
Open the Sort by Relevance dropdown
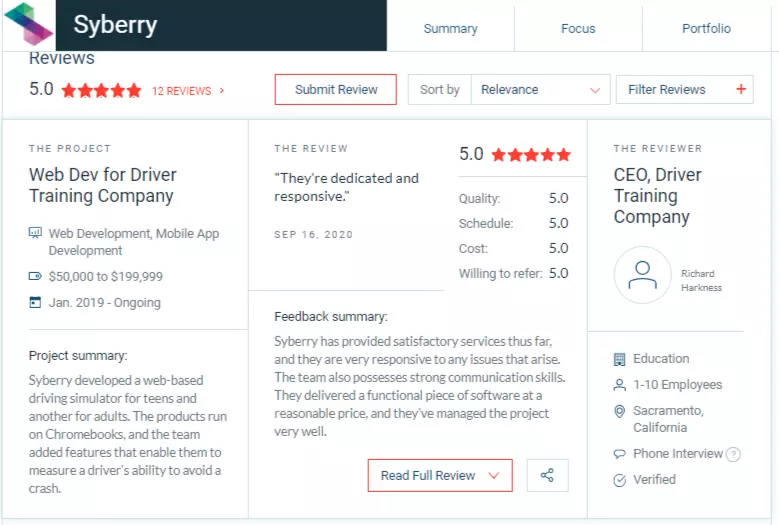tap(541, 90)
